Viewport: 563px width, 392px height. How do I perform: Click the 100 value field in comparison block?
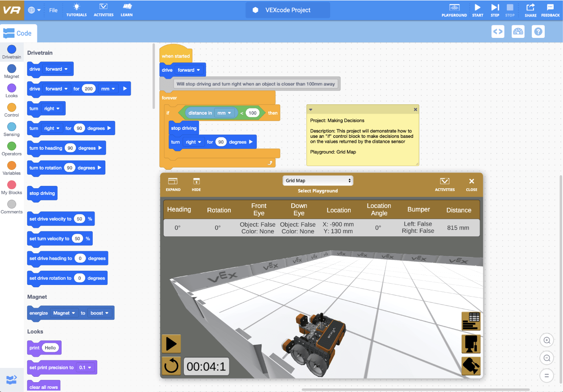point(253,113)
